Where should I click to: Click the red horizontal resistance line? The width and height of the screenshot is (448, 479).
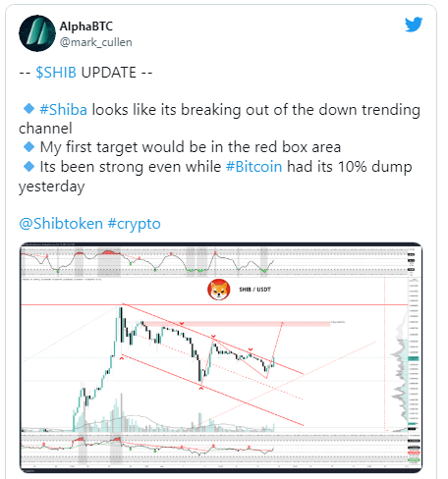[x=214, y=305]
